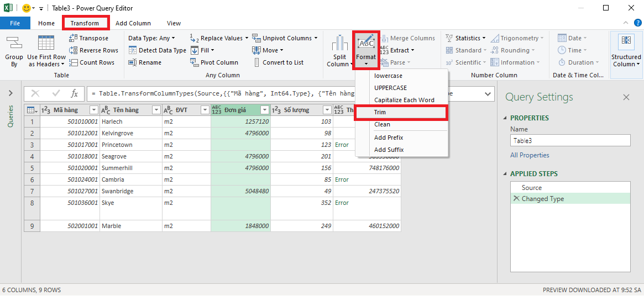Open the All Properties link
Screen dimensions: 644x296
tap(530, 155)
